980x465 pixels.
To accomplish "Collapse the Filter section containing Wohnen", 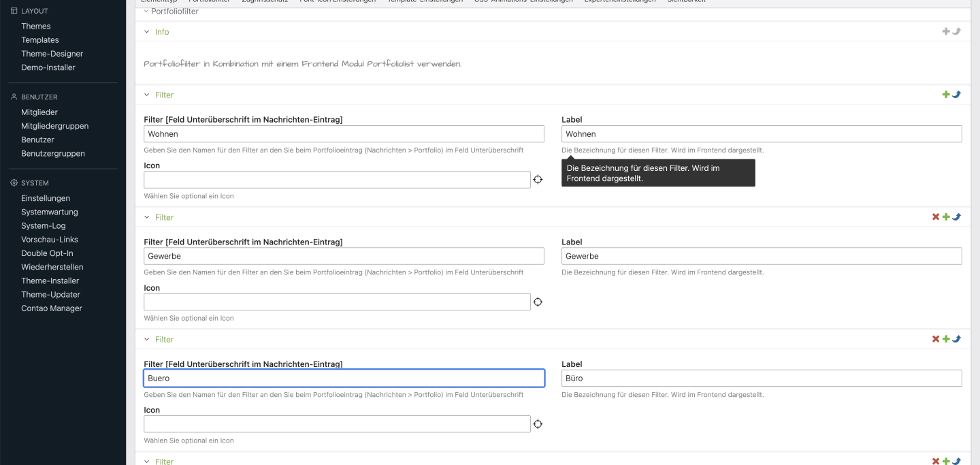I will click(147, 95).
